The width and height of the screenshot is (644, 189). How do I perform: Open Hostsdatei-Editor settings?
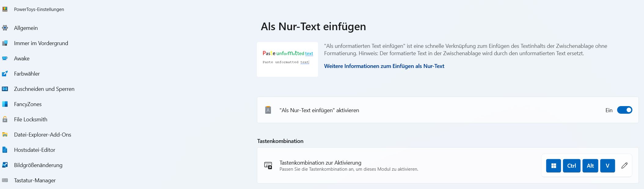(35, 150)
